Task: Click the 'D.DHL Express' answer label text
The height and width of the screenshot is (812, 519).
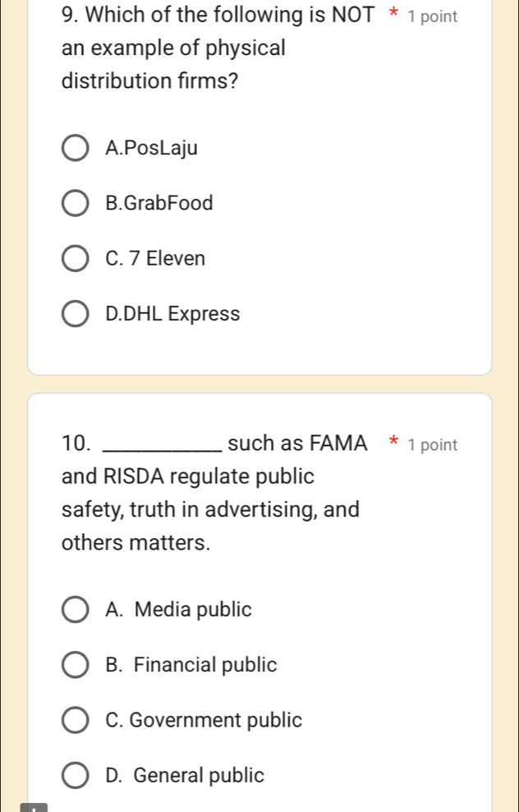Action: (x=172, y=314)
